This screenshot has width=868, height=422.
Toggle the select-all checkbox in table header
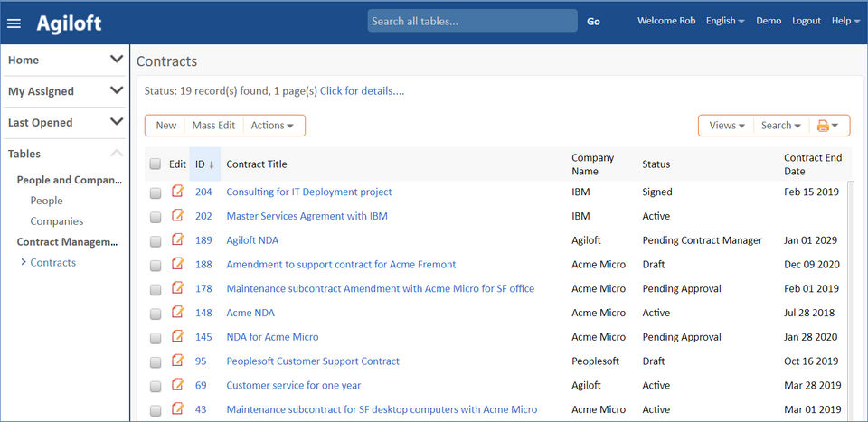pyautogui.click(x=156, y=164)
